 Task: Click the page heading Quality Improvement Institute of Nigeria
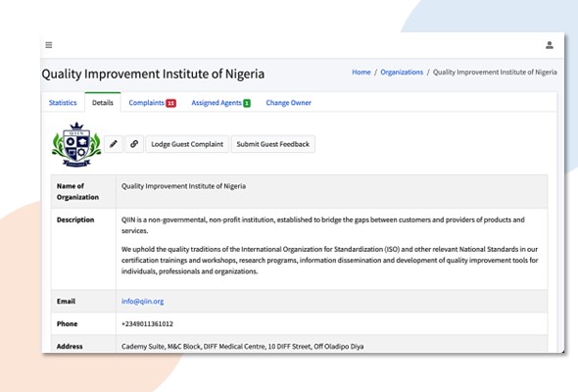pos(153,73)
